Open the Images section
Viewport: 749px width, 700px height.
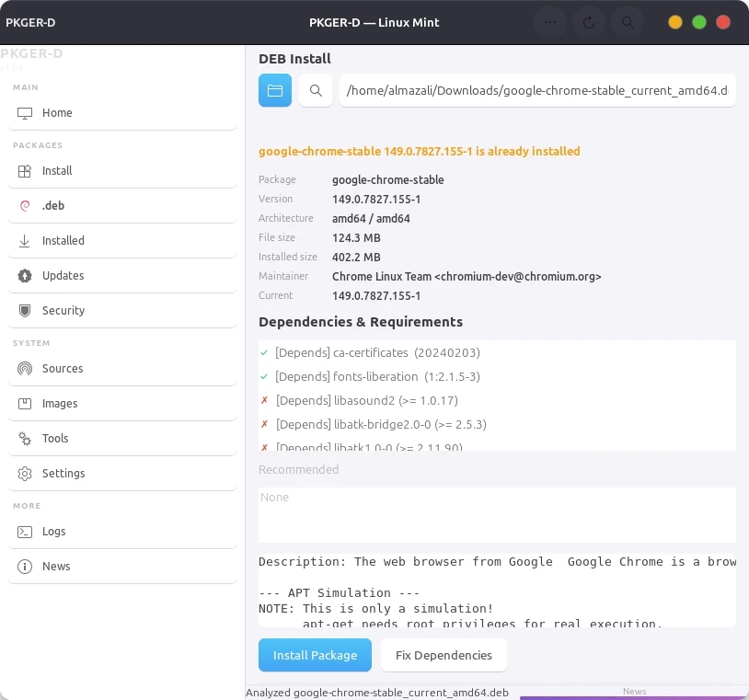(60, 404)
